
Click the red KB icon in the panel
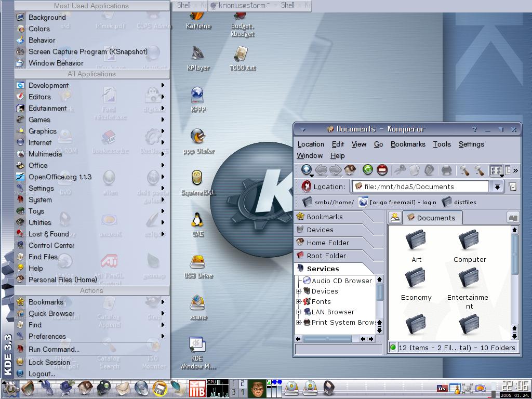(x=197, y=389)
